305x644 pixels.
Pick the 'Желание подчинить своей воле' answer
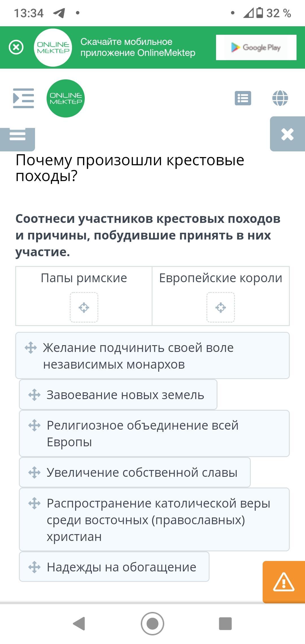152,356
